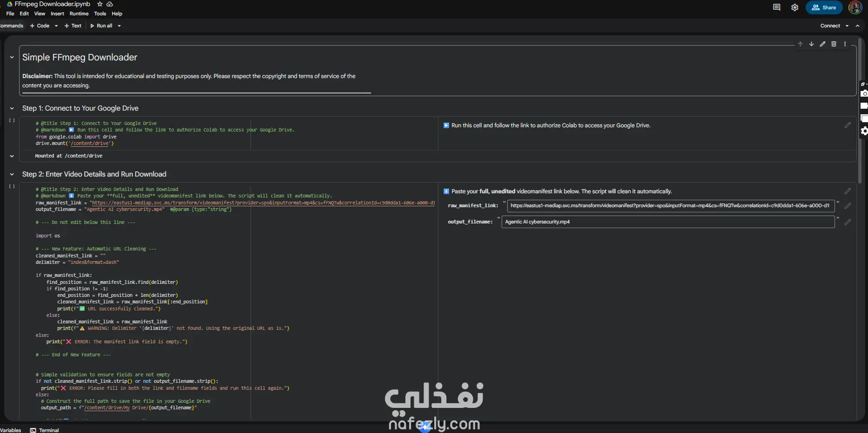868x433 pixels.
Task: Add a new Code cell
Action: tap(40, 26)
